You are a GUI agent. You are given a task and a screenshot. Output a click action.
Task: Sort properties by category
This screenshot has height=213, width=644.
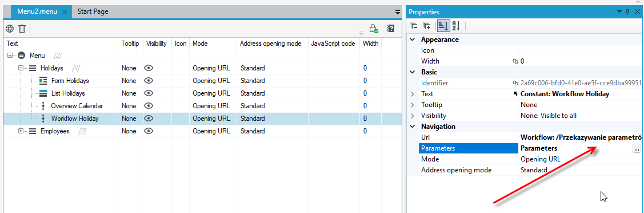coord(443,26)
